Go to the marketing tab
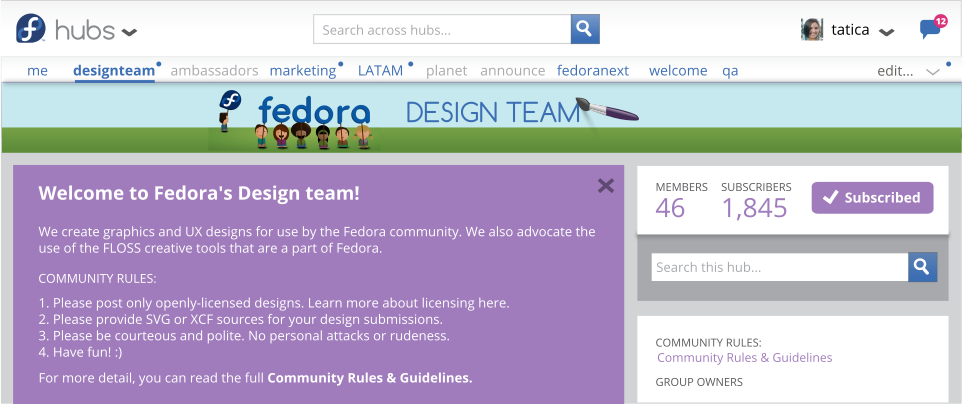 point(303,71)
